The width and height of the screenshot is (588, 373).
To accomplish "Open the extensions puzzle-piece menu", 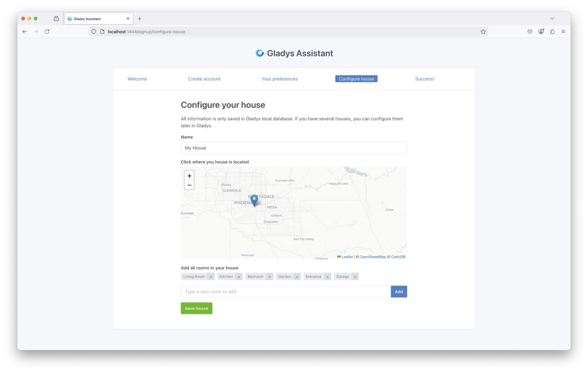I will tap(552, 32).
